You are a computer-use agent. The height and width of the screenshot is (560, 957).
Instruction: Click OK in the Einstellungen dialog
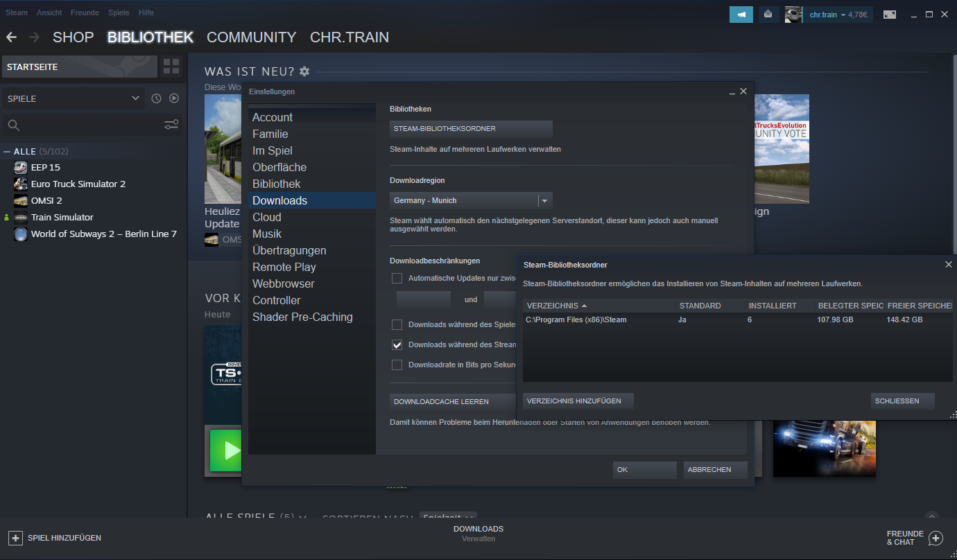(644, 470)
